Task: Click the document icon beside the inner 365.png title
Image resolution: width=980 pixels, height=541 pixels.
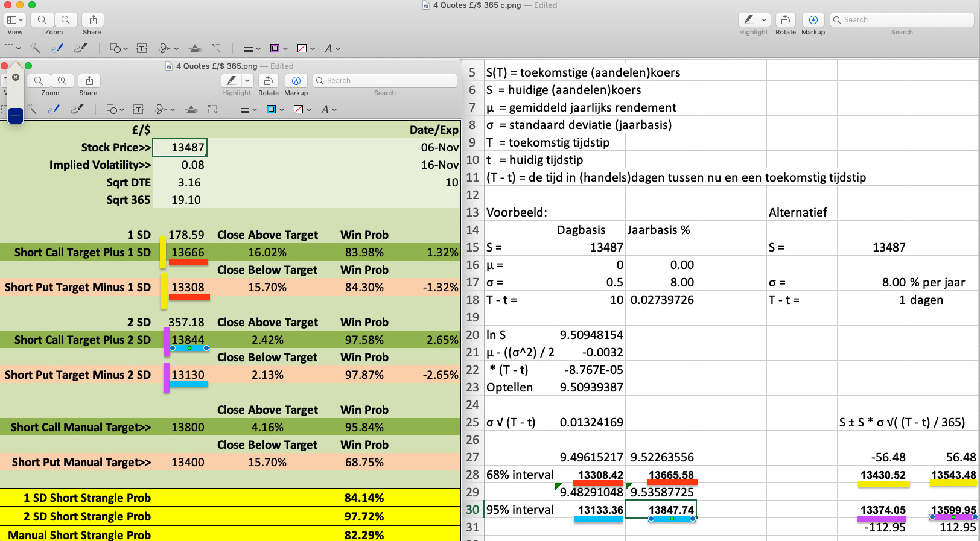Action: [x=169, y=66]
